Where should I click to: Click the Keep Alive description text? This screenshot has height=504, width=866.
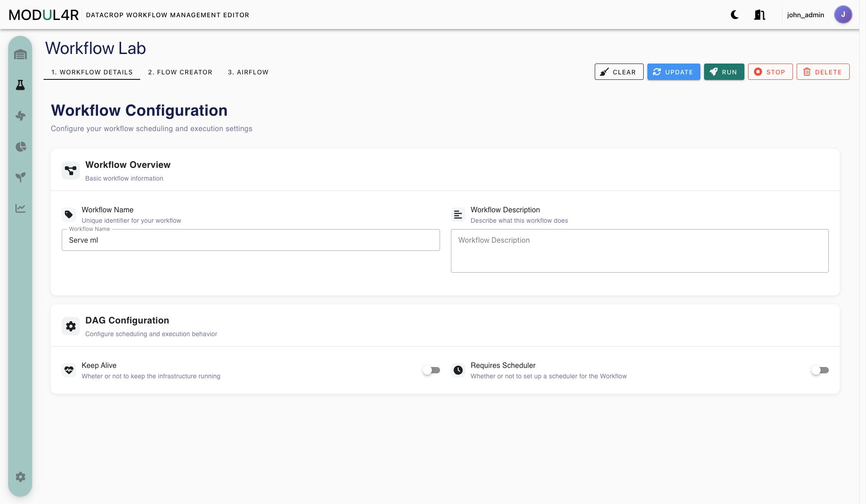(x=151, y=376)
